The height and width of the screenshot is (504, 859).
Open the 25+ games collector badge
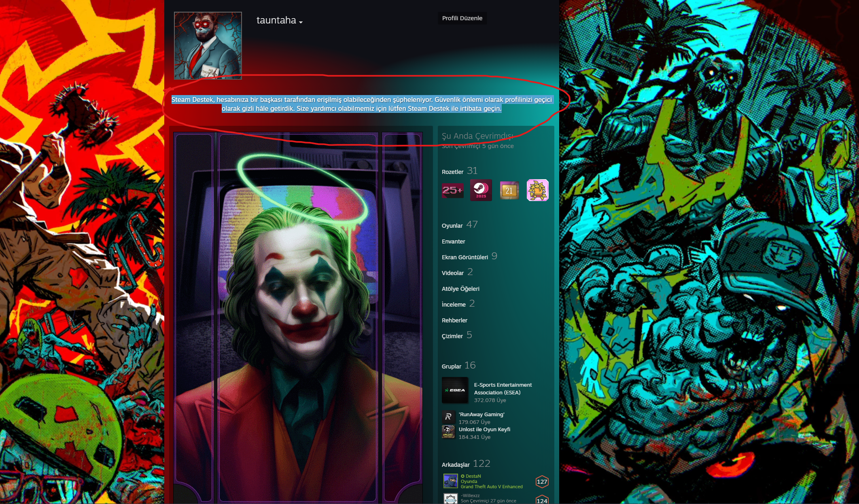coord(453,190)
